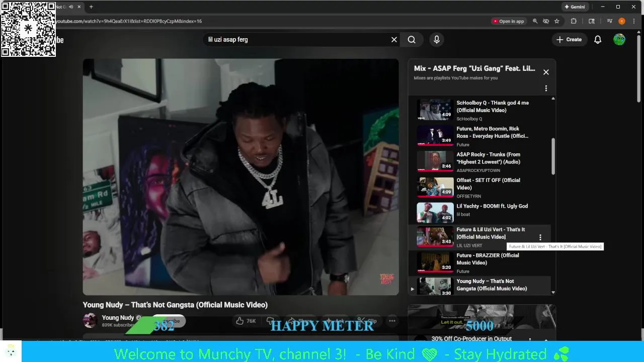
Task: Click playlist scrollbar up arrow
Action: pyautogui.click(x=553, y=99)
